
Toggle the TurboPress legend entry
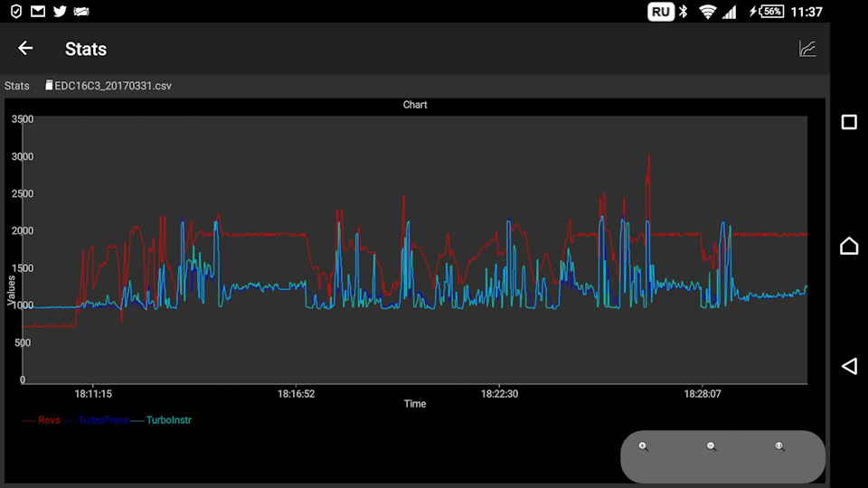pyautogui.click(x=97, y=420)
